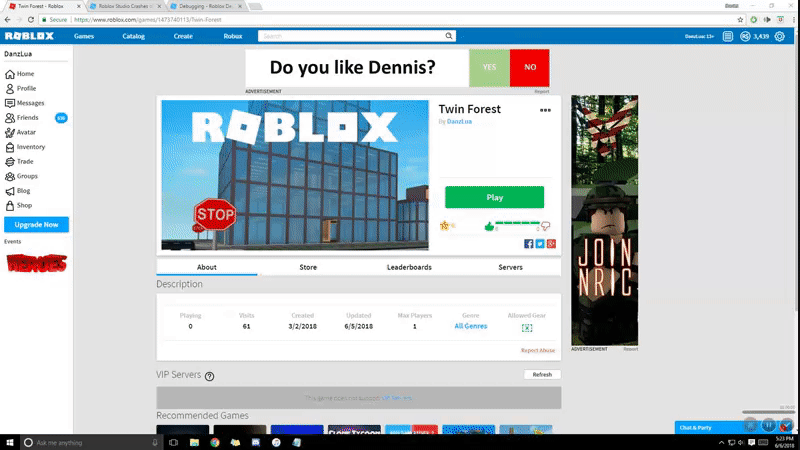Image resolution: width=800 pixels, height=450 pixels.
Task: Dislike the game with thumbs down
Action: [x=545, y=226]
